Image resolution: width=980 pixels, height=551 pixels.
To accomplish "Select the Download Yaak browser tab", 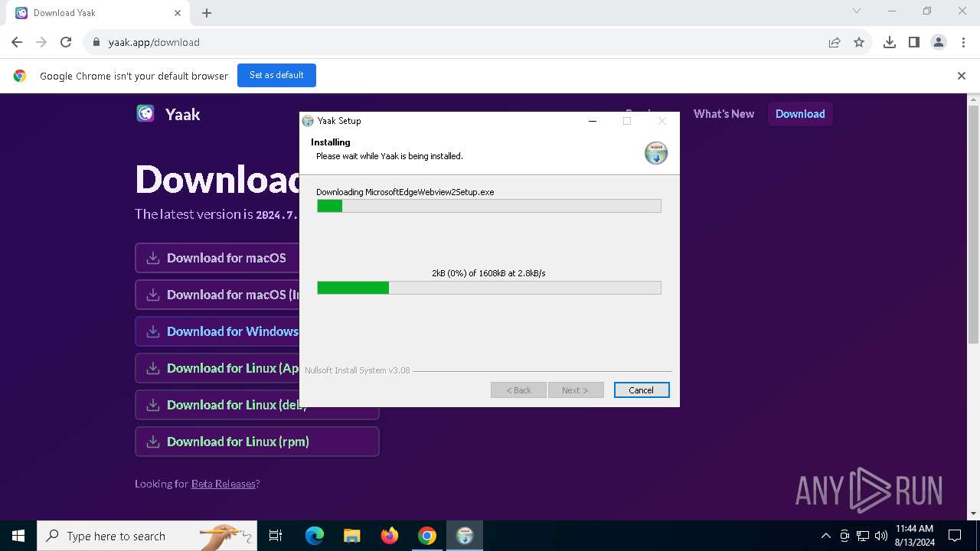I will point(98,13).
